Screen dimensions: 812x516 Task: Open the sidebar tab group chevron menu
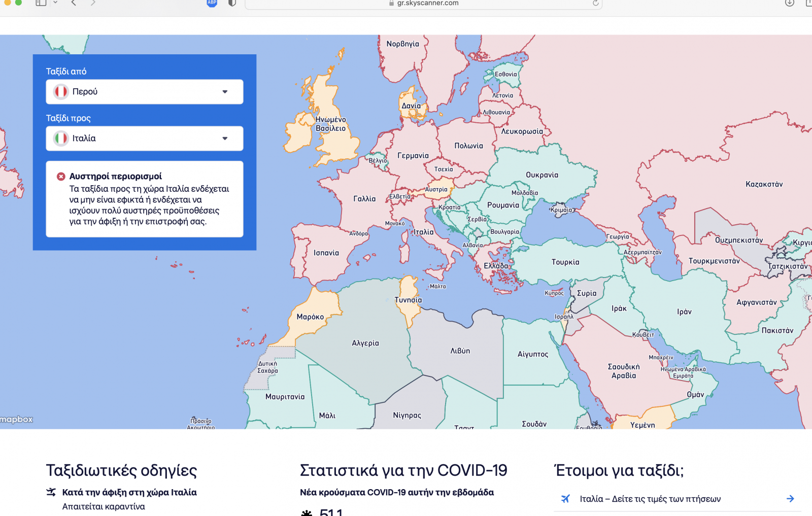pos(55,3)
